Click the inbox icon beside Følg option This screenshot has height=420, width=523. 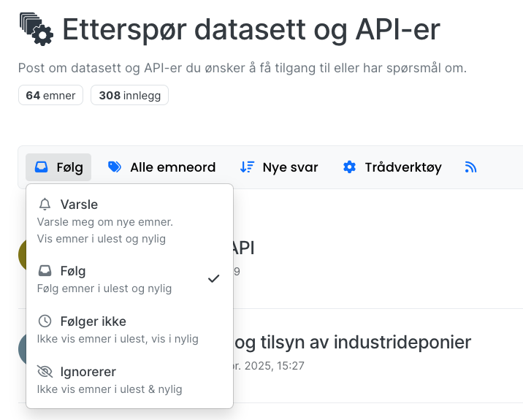click(45, 271)
